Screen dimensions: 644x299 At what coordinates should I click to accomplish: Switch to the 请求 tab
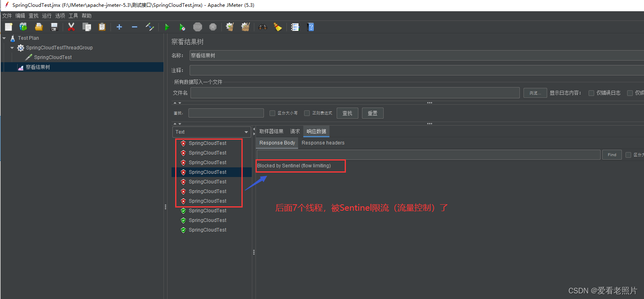pos(295,132)
